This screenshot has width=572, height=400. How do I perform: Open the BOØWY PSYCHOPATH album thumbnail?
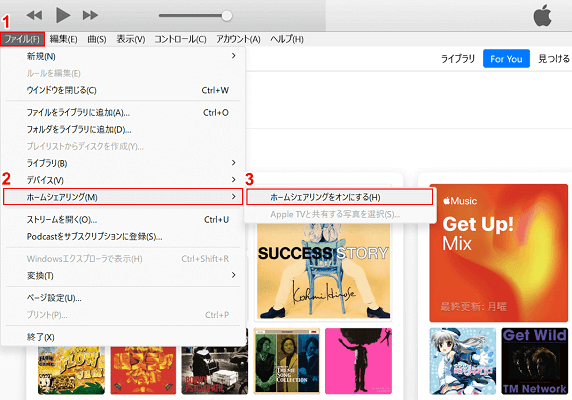click(214, 370)
